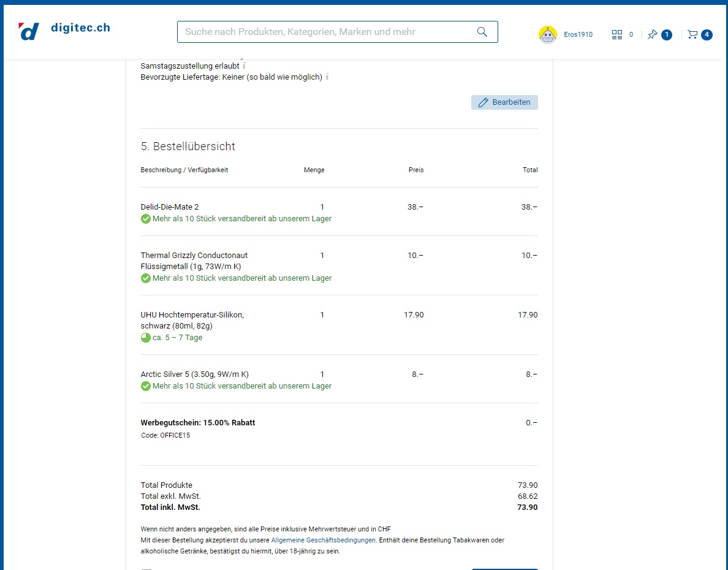
Task: Click Thermal Grizzly stock availability text
Action: pyautogui.click(x=242, y=278)
